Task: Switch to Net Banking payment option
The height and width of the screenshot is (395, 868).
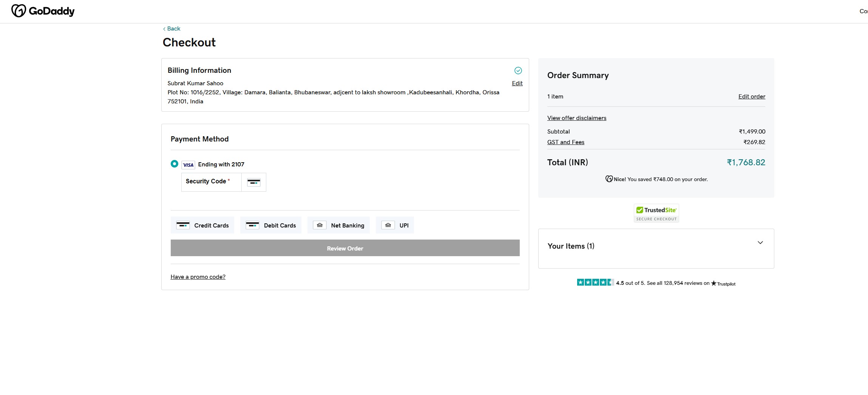Action: 339,225
